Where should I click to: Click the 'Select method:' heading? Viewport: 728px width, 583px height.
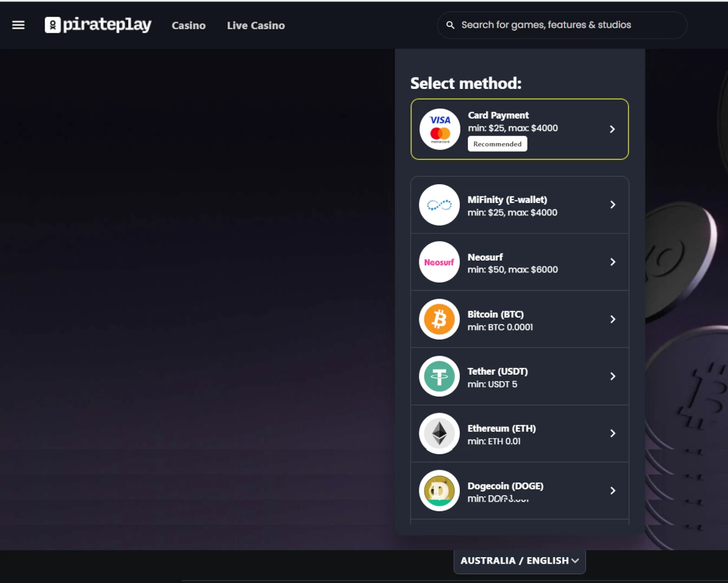tap(466, 83)
